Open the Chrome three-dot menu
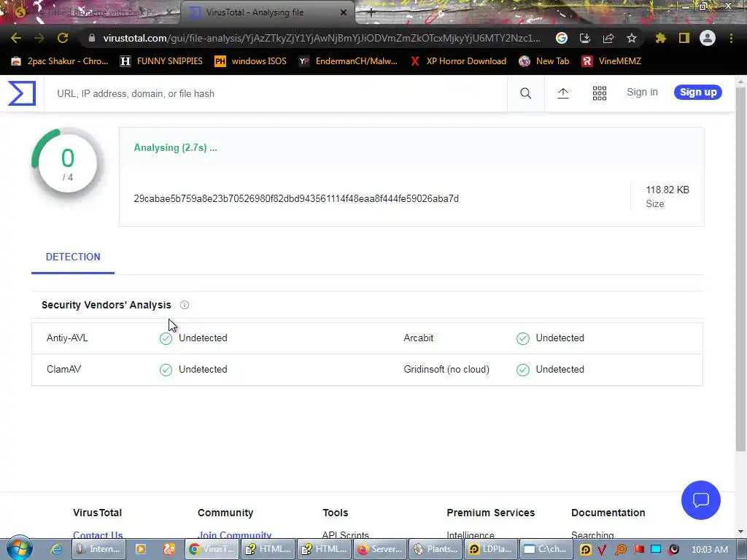Image resolution: width=747 pixels, height=560 pixels. point(731,38)
